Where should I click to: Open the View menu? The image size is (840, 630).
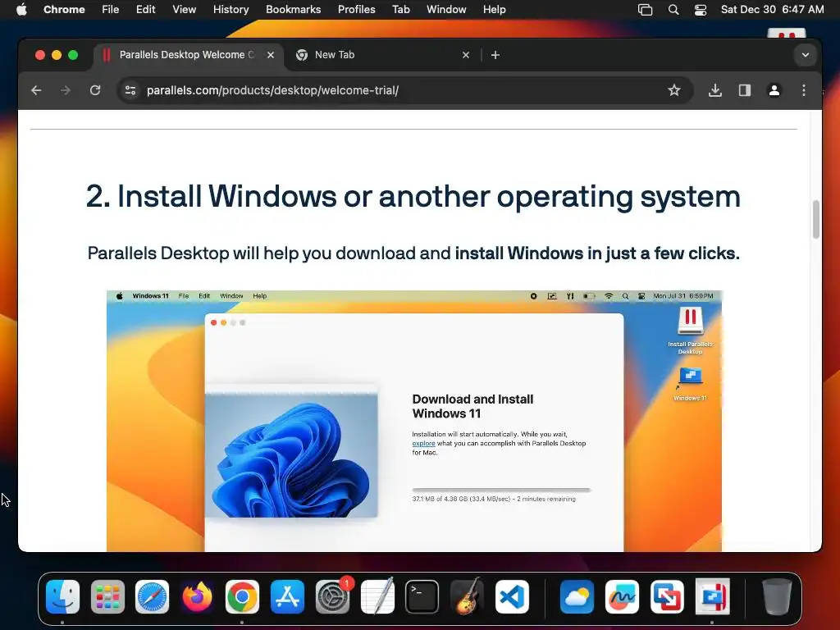(x=184, y=10)
